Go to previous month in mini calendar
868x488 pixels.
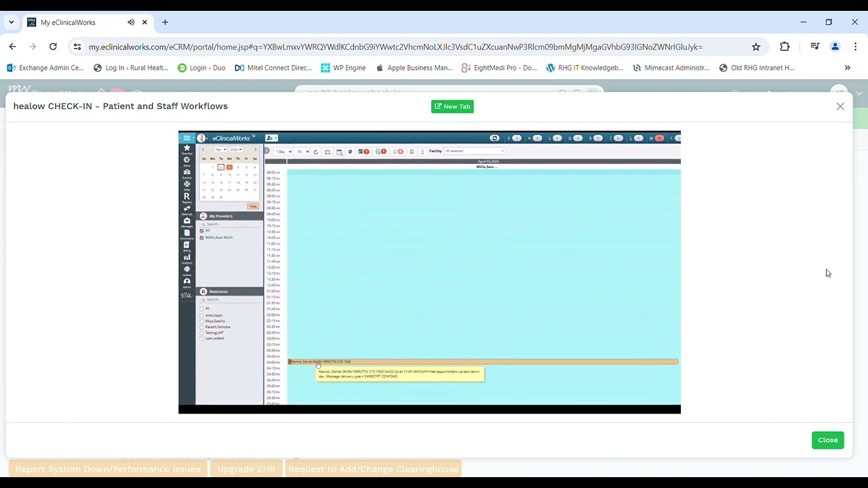click(x=203, y=149)
